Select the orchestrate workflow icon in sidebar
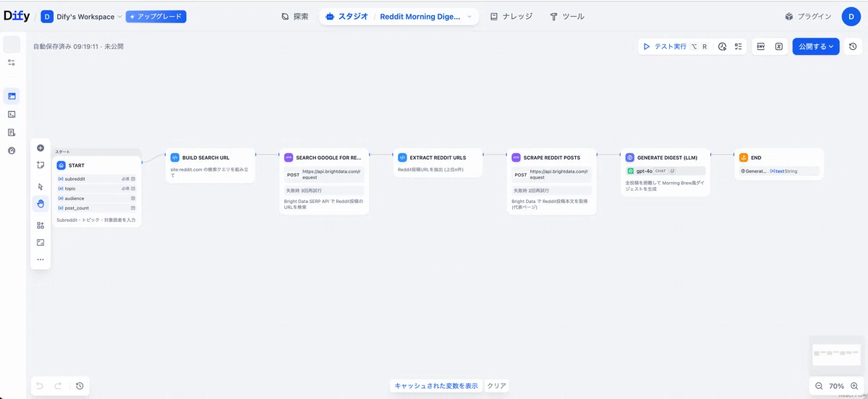This screenshot has height=399, width=868. tap(12, 95)
